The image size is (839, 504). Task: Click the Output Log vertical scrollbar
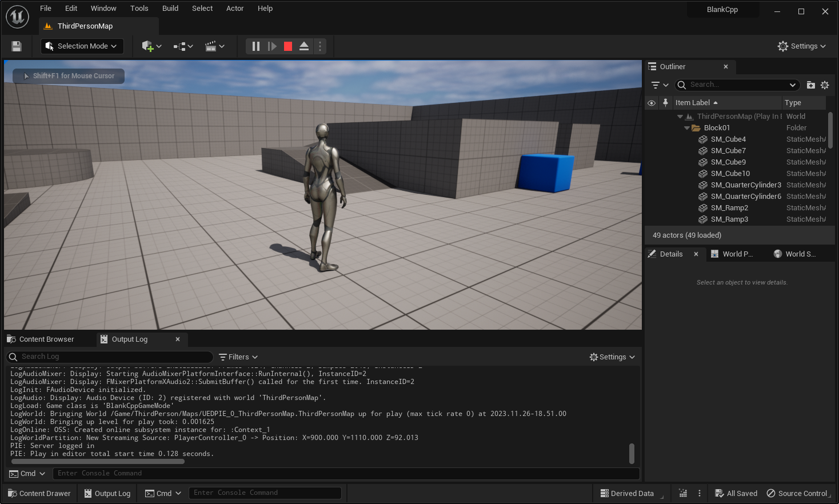[632, 454]
